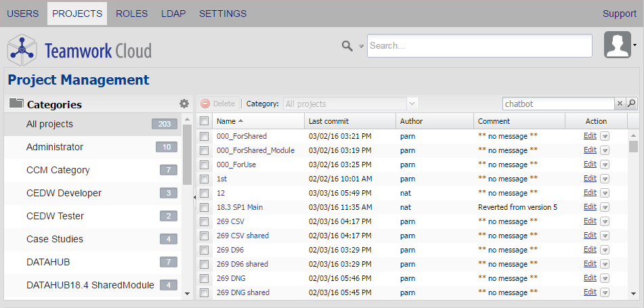Edit the 269 CSV project
The width and height of the screenshot is (644, 308).
click(590, 221)
